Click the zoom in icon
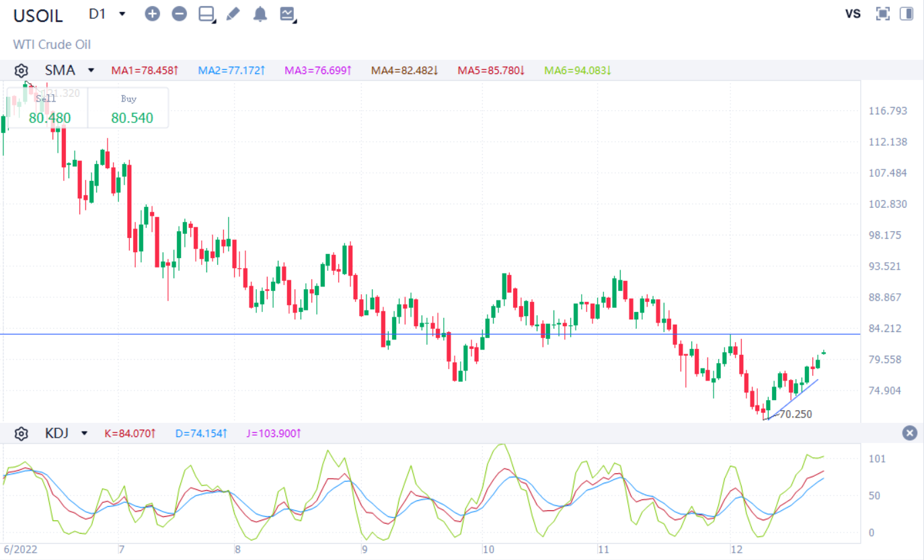 [152, 13]
